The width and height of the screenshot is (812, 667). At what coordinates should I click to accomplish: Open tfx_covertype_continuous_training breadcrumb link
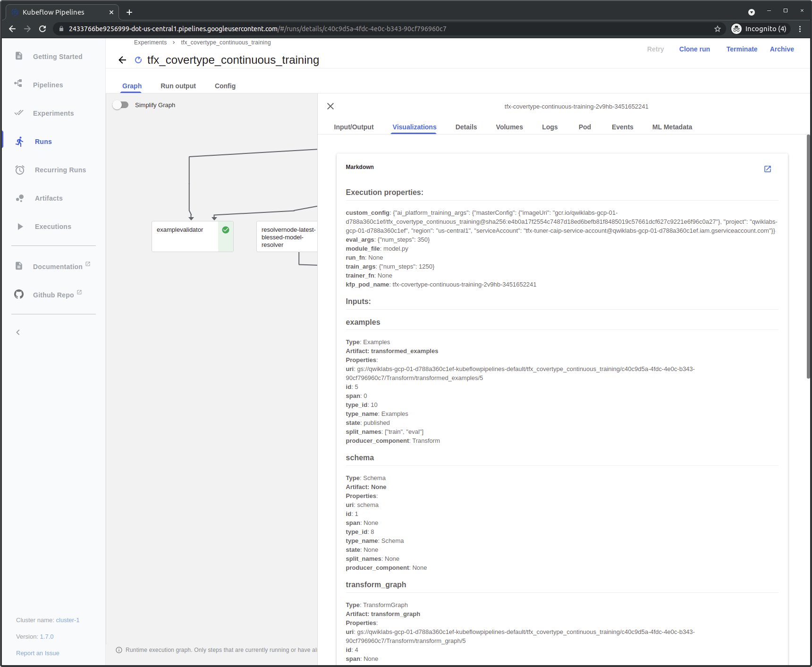(226, 42)
